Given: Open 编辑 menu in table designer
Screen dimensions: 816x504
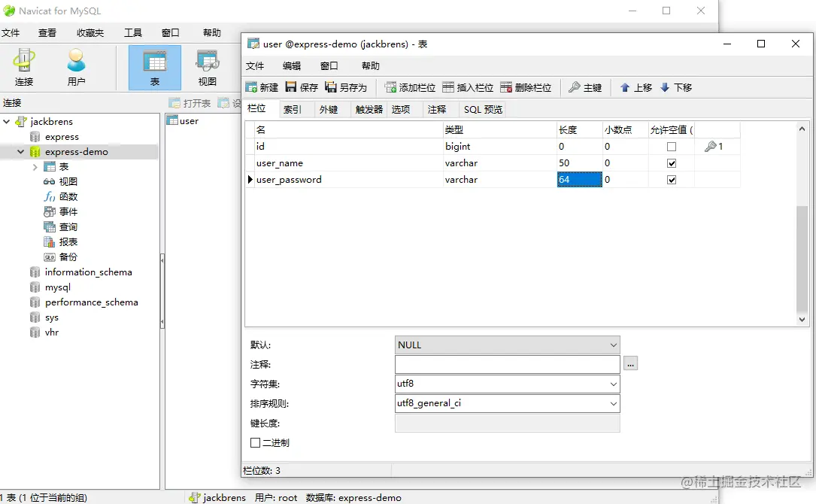Looking at the screenshot, I should coord(292,66).
